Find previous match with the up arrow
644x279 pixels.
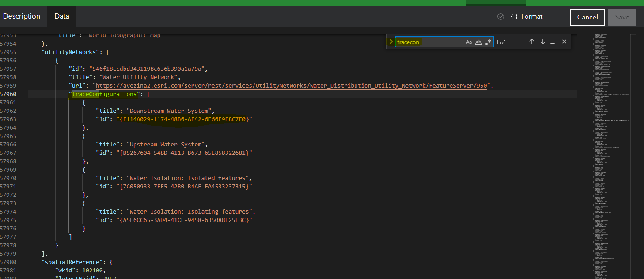[531, 42]
